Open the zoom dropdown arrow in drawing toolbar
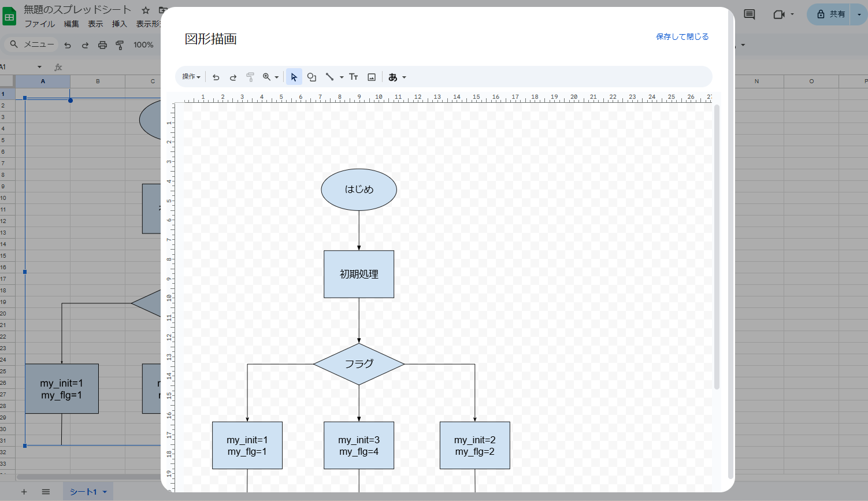Screen dimensions: 868x501 277,77
